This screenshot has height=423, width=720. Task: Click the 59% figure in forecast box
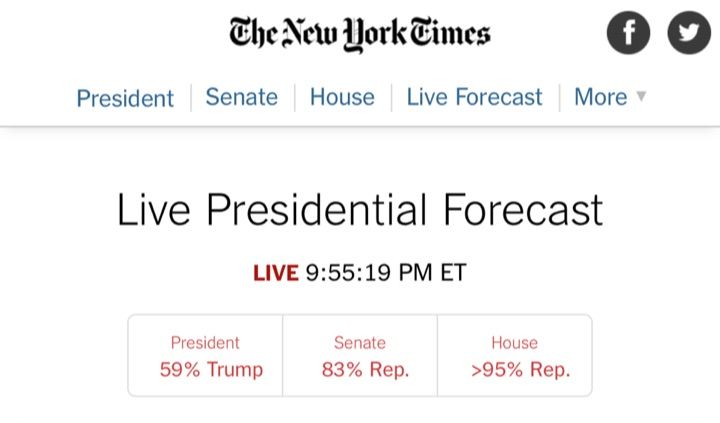click(x=180, y=369)
